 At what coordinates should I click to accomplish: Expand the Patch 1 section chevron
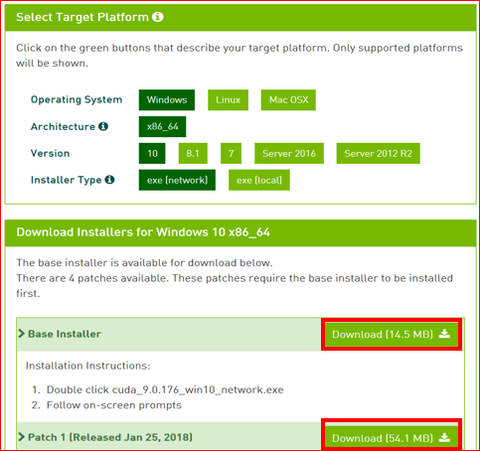click(22, 437)
